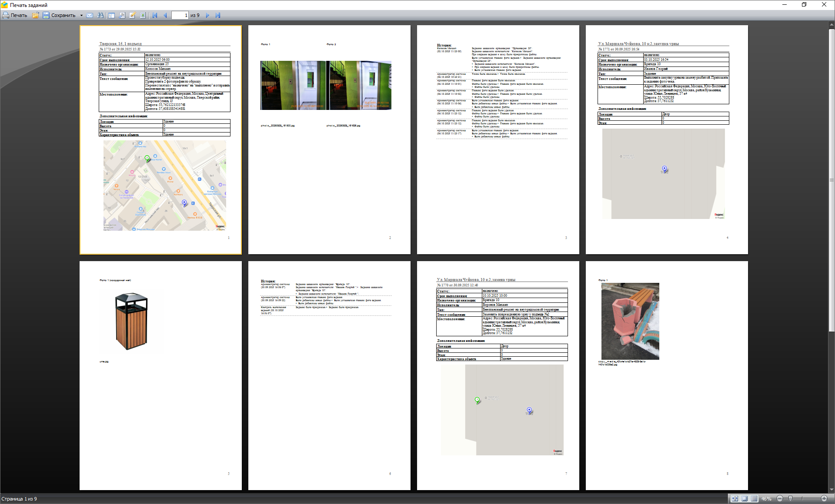This screenshot has height=504, width=835.
Task: Expand the Сохранить dropdown arrow
Action: click(81, 15)
